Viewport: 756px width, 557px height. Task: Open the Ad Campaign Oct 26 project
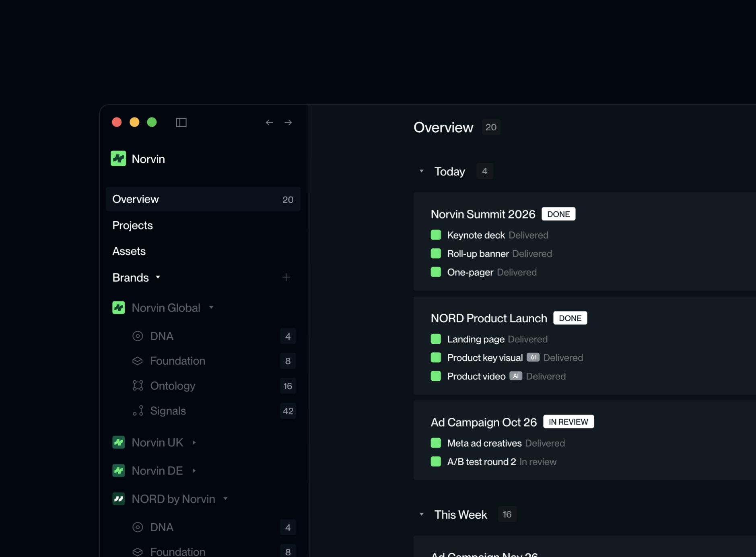(x=484, y=422)
